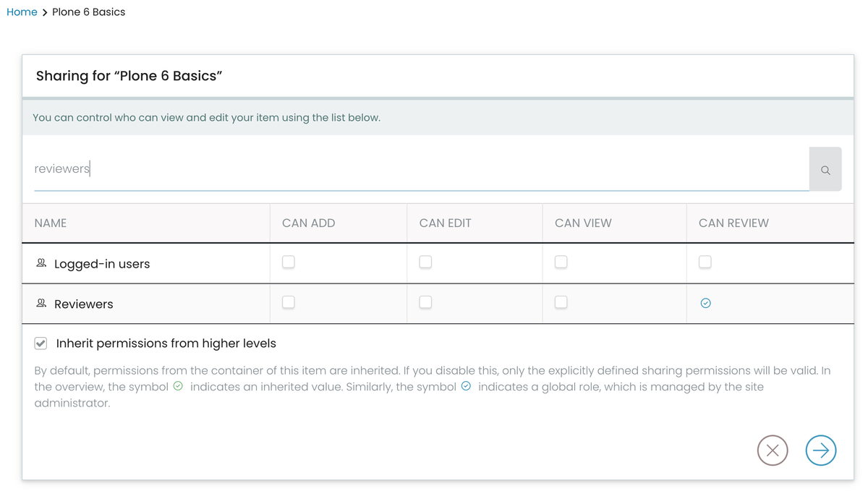Click the Inherit permissions from higher levels label

[x=166, y=343]
